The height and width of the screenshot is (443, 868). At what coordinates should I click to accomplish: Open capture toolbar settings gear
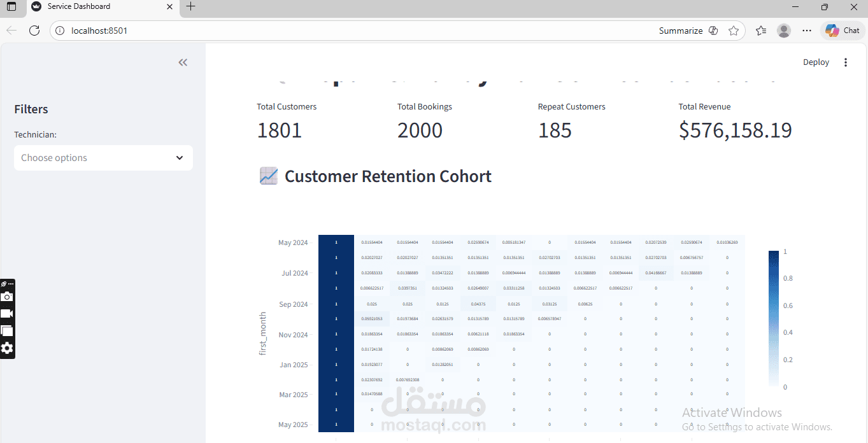pos(7,348)
